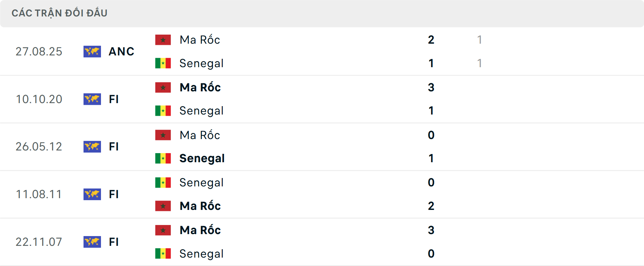Click the date 27.08.25

(39, 51)
